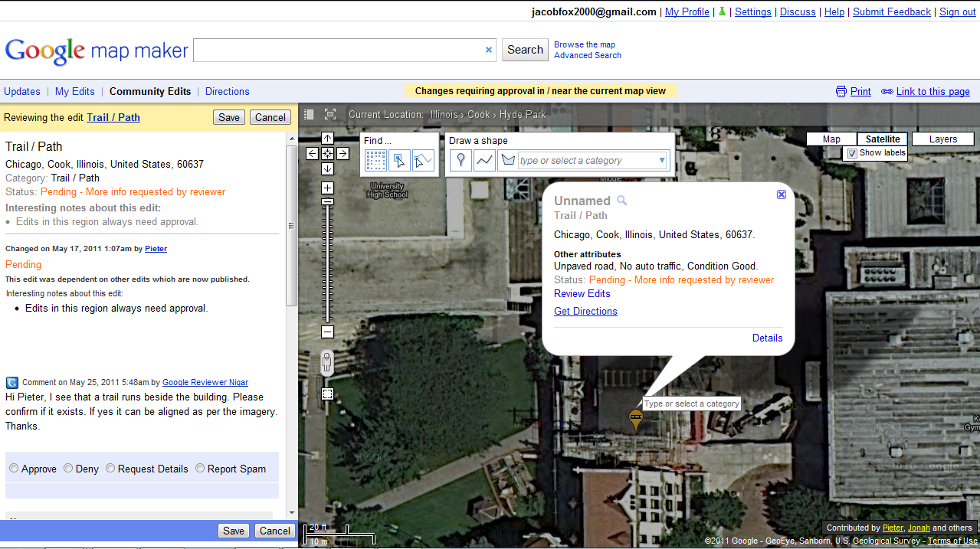
Task: Open the category dropdown arrow
Action: click(x=662, y=161)
